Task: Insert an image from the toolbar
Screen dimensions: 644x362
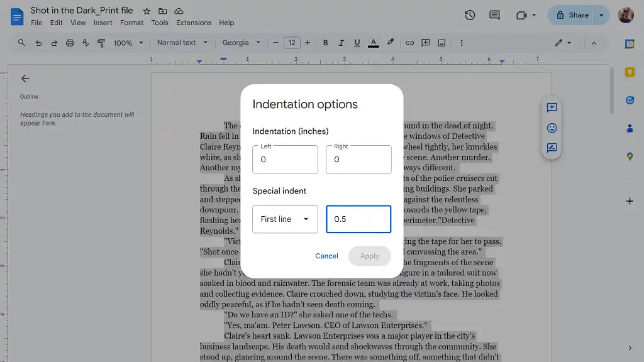Action: (441, 43)
